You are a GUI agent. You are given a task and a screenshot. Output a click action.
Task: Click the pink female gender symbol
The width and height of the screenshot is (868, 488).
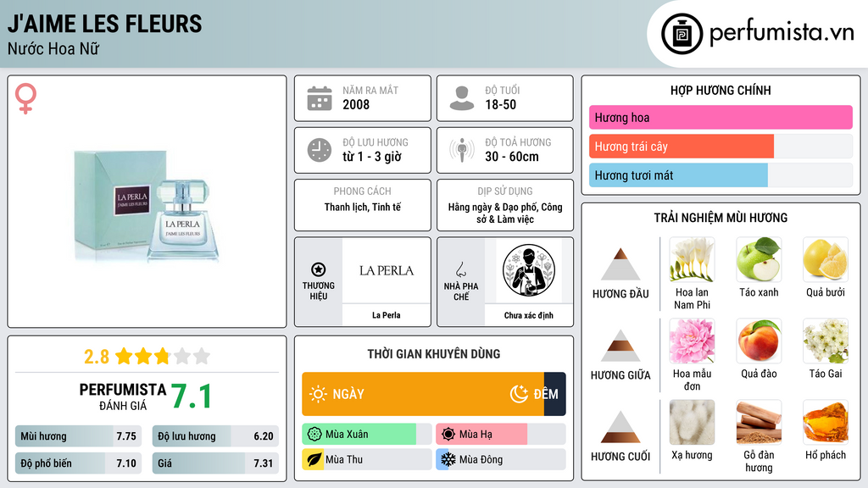[25, 98]
